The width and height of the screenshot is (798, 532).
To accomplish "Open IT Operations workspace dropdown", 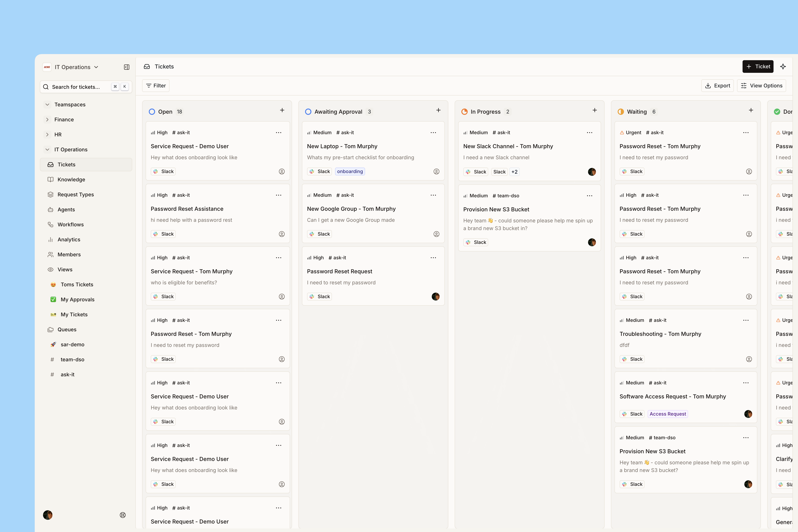I will pos(76,67).
